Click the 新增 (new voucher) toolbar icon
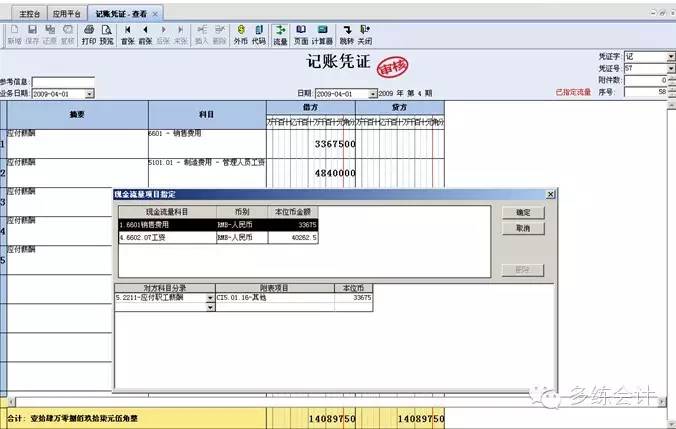Screen dimensions: 676x429 tap(14, 34)
